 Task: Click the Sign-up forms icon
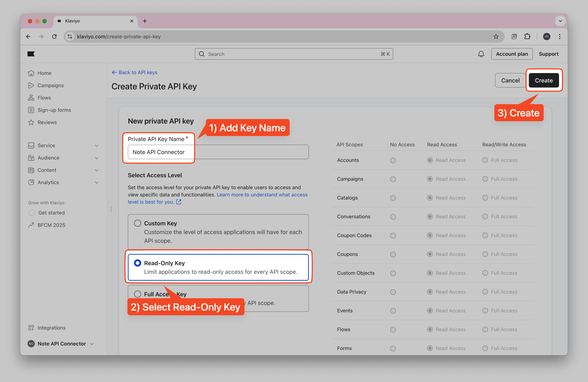coord(31,110)
